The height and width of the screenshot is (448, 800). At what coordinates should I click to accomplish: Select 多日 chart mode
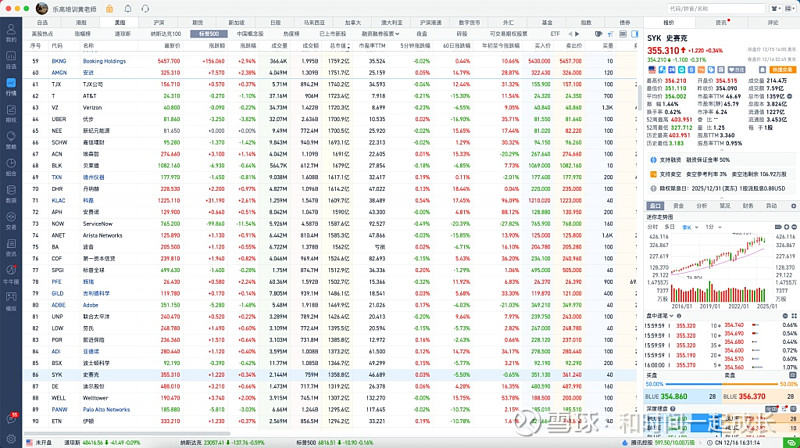click(x=669, y=227)
